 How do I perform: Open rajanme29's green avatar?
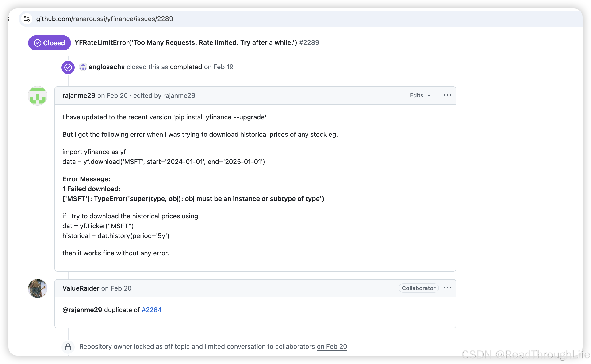[x=38, y=96]
